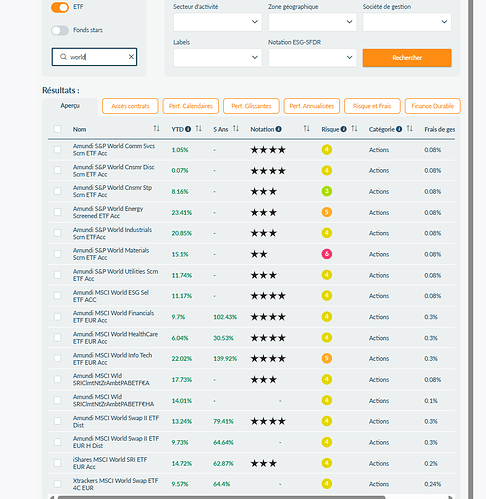Click star rating of iShares MSCI World SRI ETF
Viewport: 486px width, 499px height.
(264, 463)
